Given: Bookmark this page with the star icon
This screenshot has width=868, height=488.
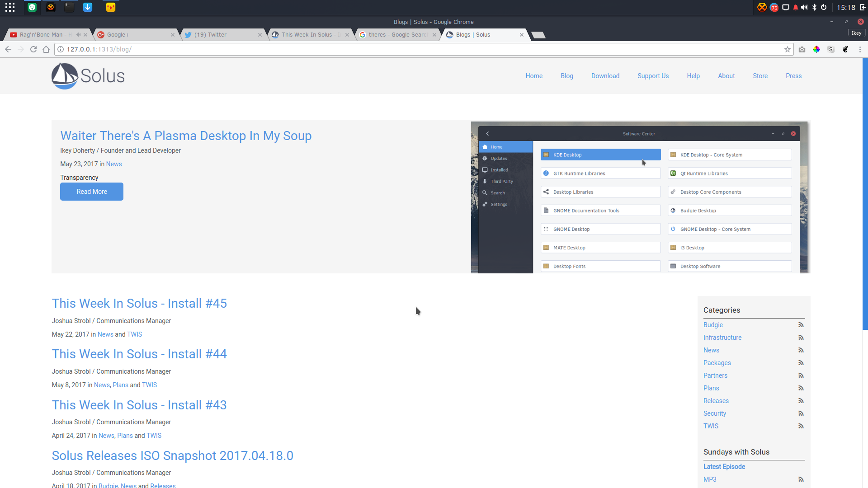Looking at the screenshot, I should 788,49.
